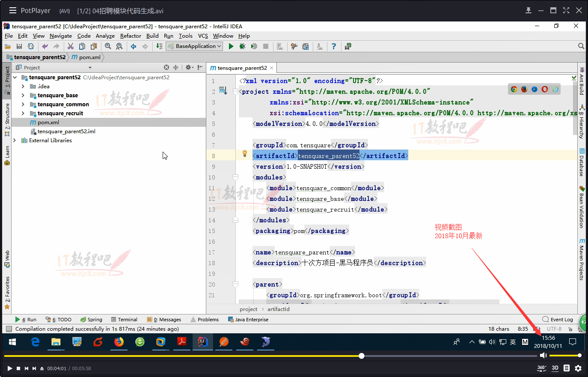Click the Undo arrow in toolbar
The width and height of the screenshot is (588, 377).
click(x=45, y=46)
